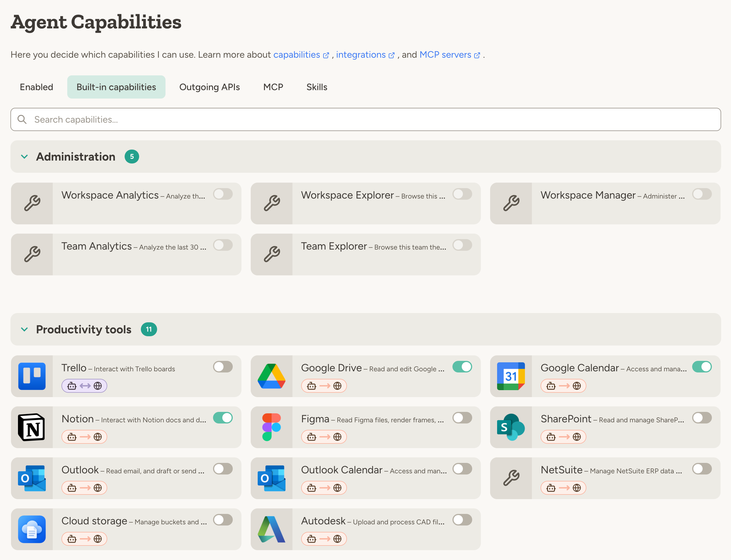Enable the Trello capability toggle
The width and height of the screenshot is (731, 560).
click(223, 367)
